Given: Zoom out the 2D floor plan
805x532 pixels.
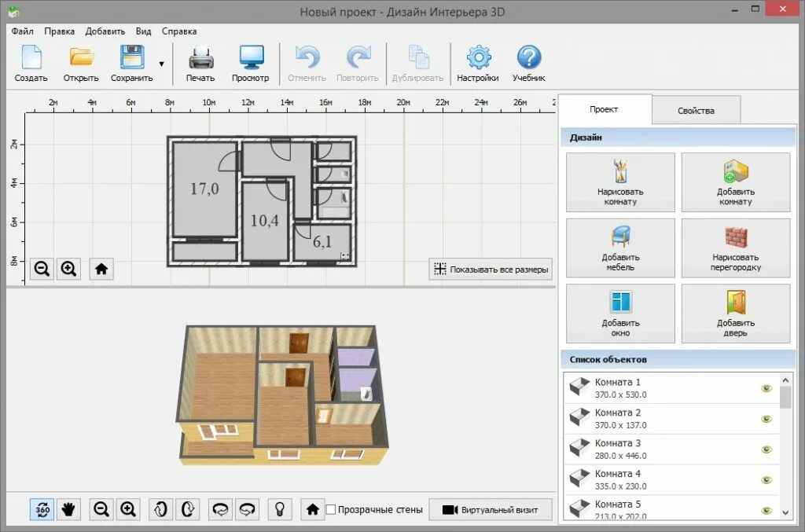Looking at the screenshot, I should point(42,269).
